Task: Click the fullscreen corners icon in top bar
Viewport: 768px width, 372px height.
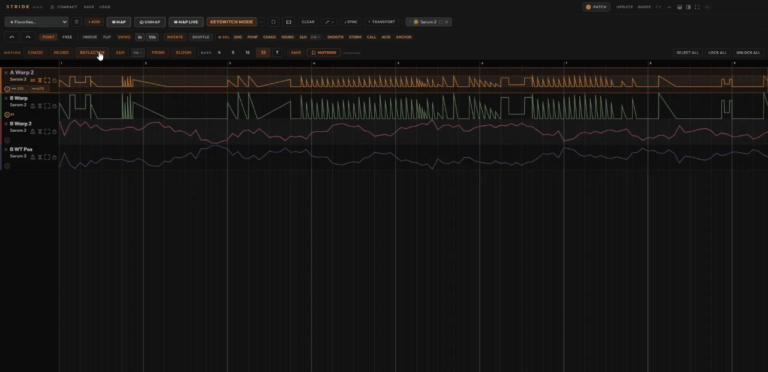Action: [697, 7]
